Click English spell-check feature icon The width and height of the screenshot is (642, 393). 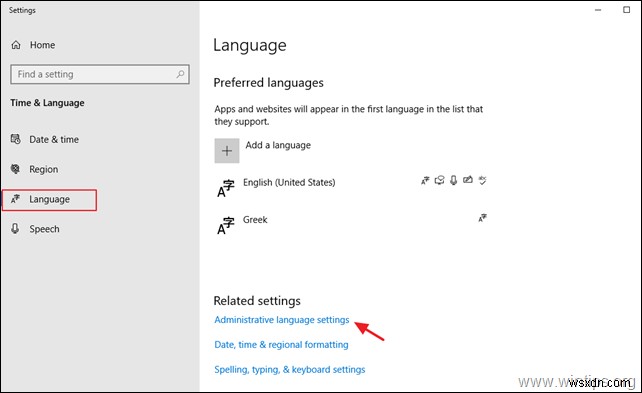(x=482, y=180)
